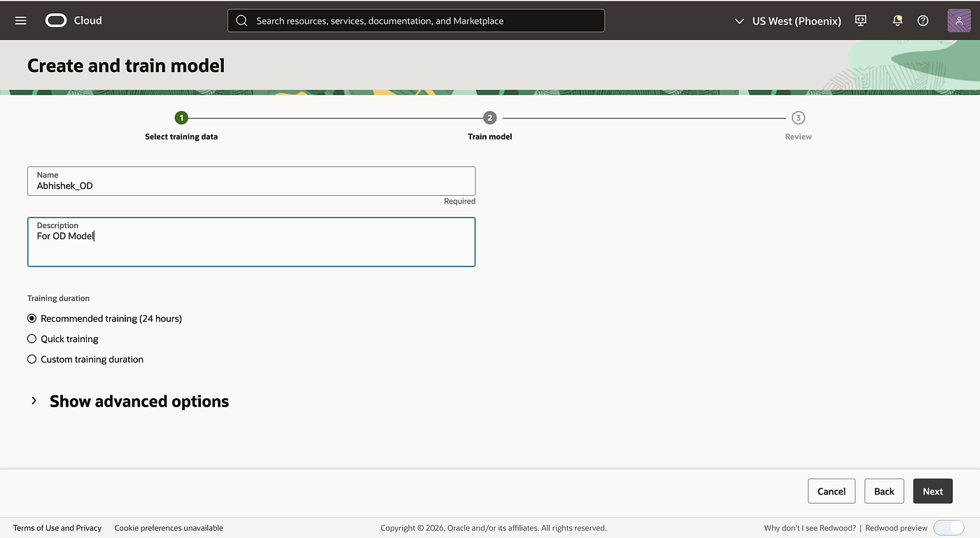Open the Cloud Shell developer tools icon

tap(861, 20)
